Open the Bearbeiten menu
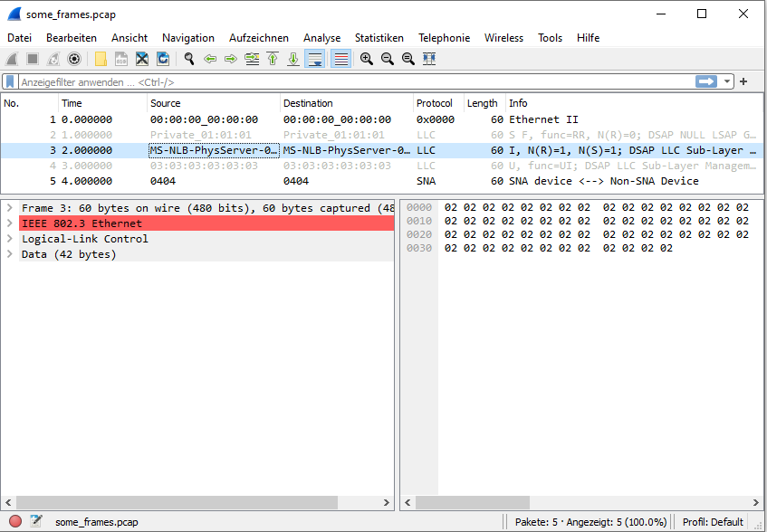This screenshot has height=532, width=767. (72, 38)
